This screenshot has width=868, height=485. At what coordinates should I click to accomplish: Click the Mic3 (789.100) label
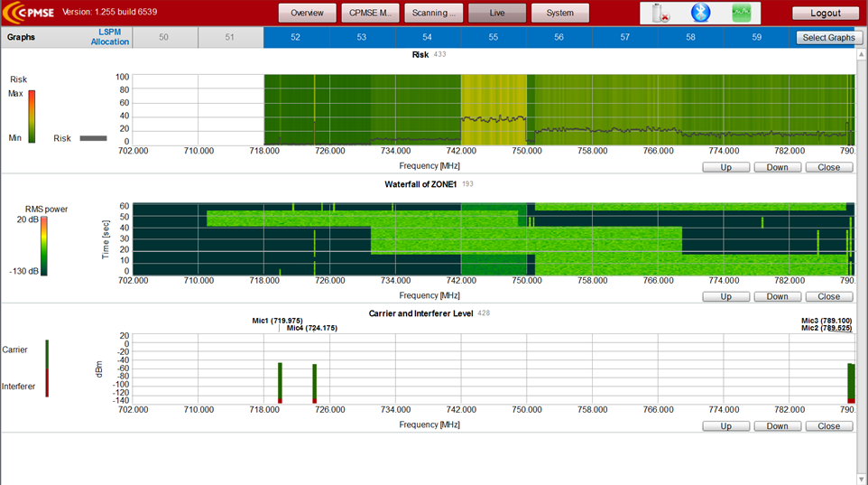826,321
